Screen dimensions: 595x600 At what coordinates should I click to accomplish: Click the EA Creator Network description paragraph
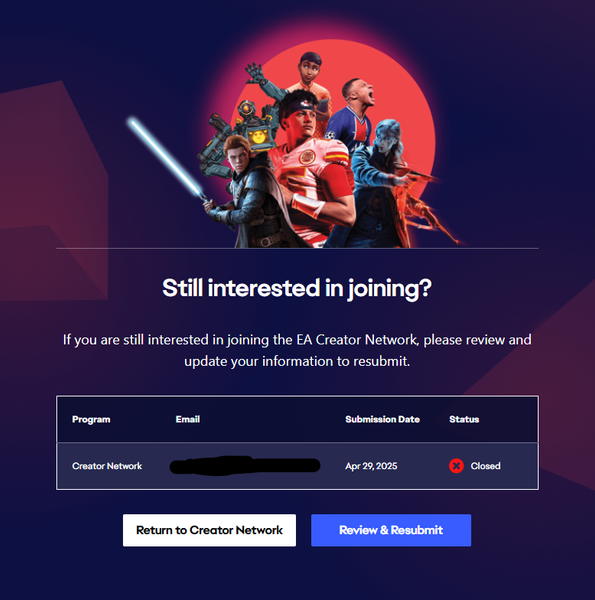click(297, 350)
